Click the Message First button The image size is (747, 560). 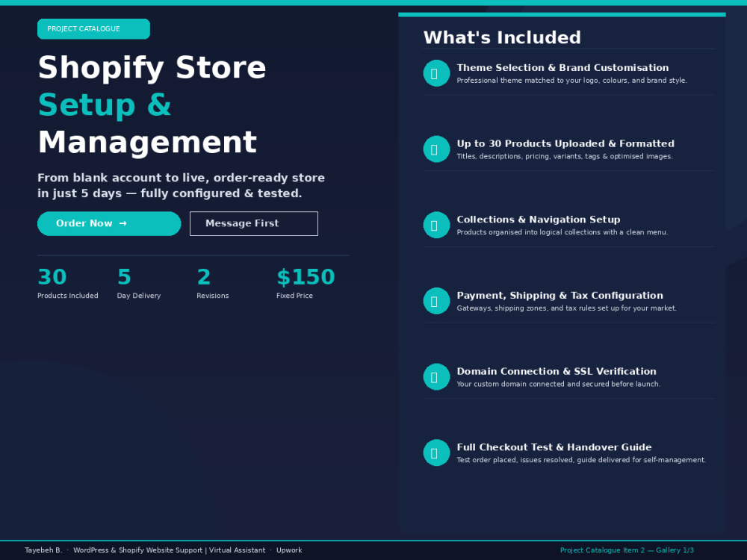point(254,223)
